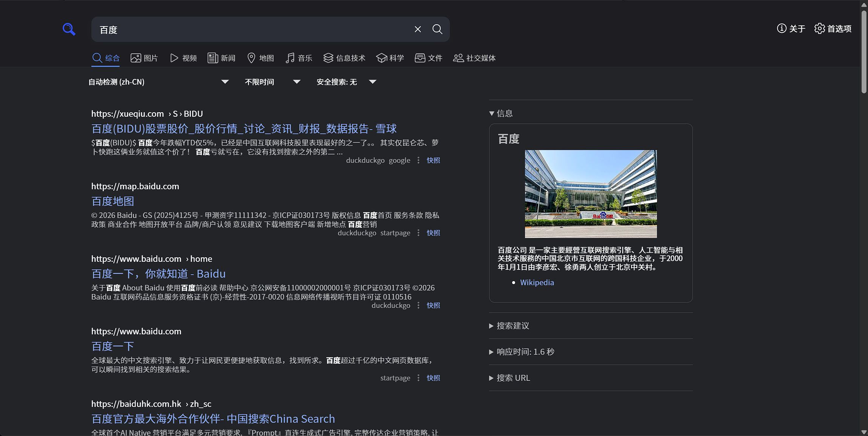Screen dimensions: 868x436
Task: Click the SearXNG magnifier logo icon
Action: pyautogui.click(x=69, y=29)
